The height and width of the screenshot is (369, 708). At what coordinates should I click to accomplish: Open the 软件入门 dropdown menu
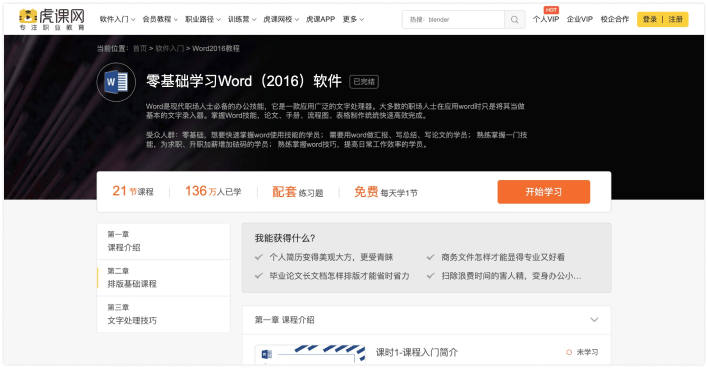click(117, 19)
